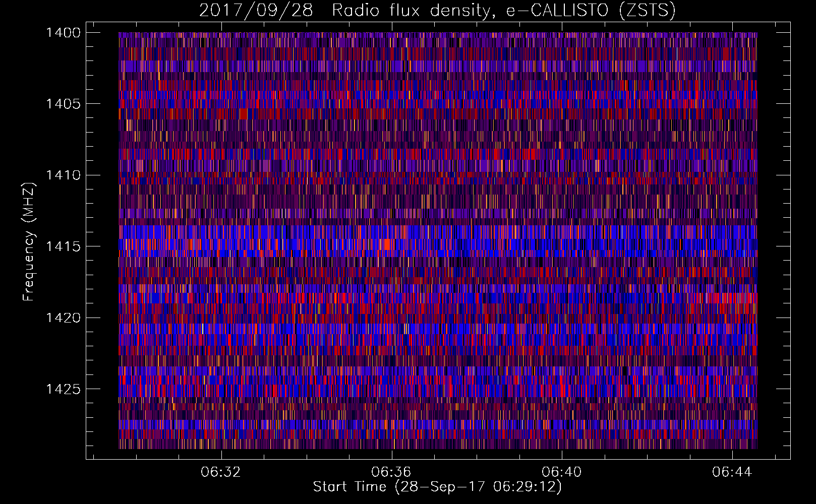
Task: Click the date 2017/09/28 in the title
Action: (x=256, y=10)
